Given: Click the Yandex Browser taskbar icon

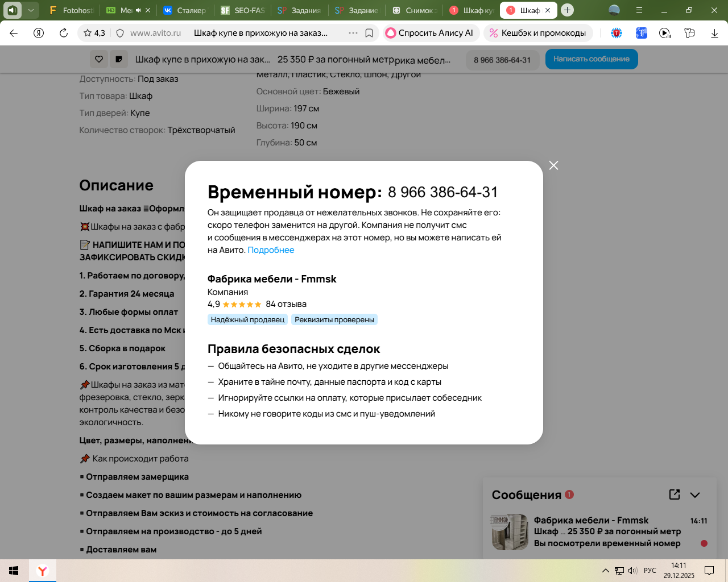Looking at the screenshot, I should pos(43,571).
